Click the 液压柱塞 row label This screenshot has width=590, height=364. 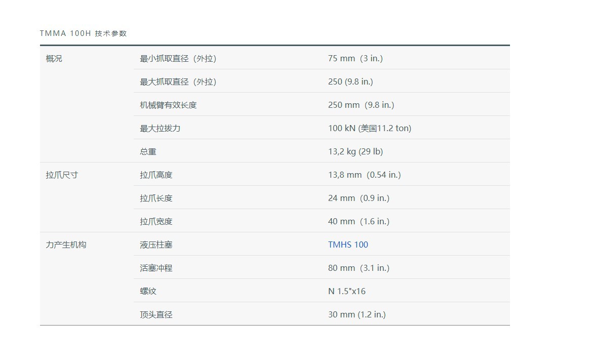[156, 245]
